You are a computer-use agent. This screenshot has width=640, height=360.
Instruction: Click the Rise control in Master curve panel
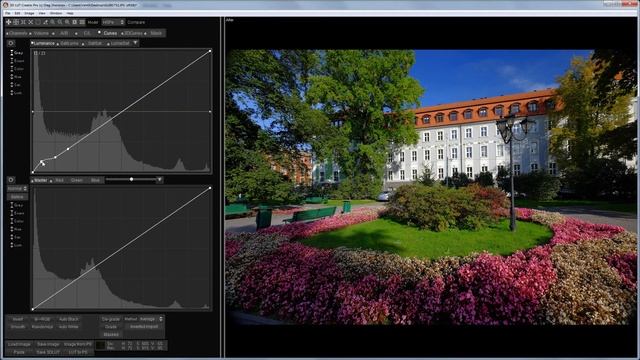tap(16, 229)
